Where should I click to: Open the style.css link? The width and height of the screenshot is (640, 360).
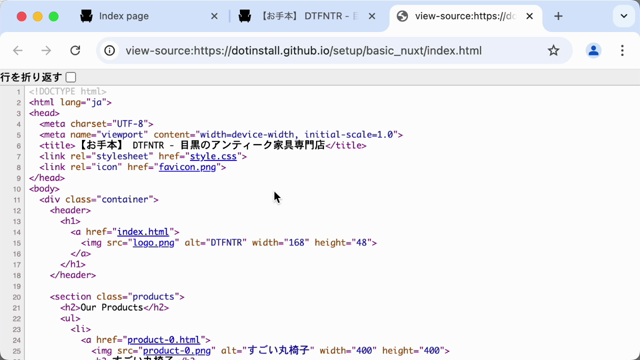point(213,156)
